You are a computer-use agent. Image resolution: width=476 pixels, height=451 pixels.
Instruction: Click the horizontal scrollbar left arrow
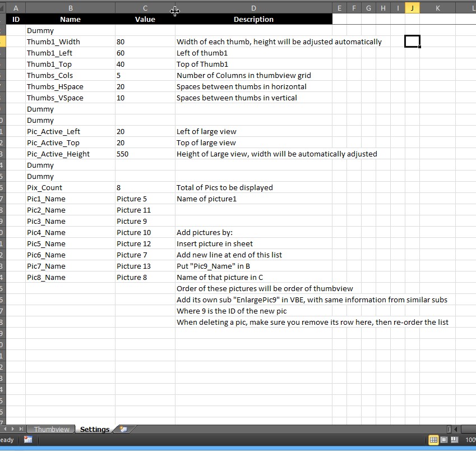coord(456,429)
